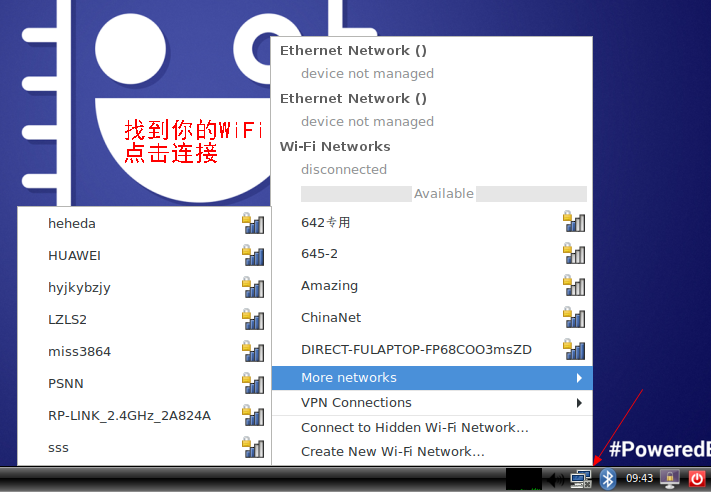711x492 pixels.
Task: Choose the ChinaNet network
Action: (432, 317)
